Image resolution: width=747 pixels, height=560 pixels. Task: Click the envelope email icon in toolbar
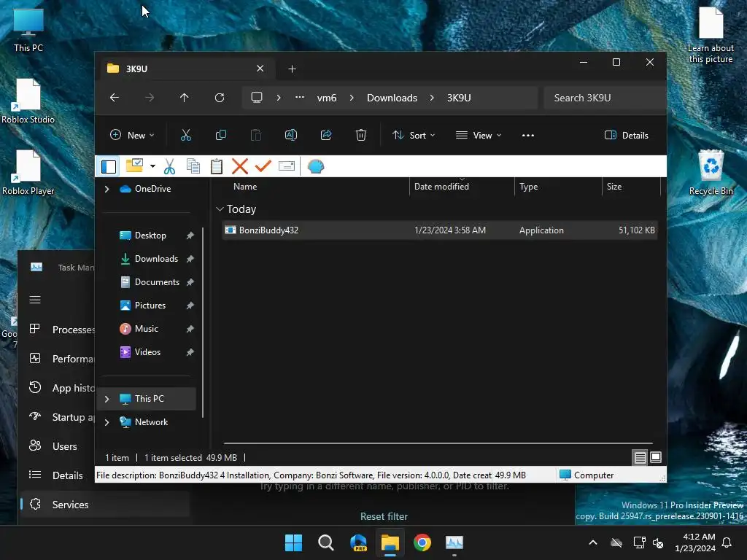(286, 166)
